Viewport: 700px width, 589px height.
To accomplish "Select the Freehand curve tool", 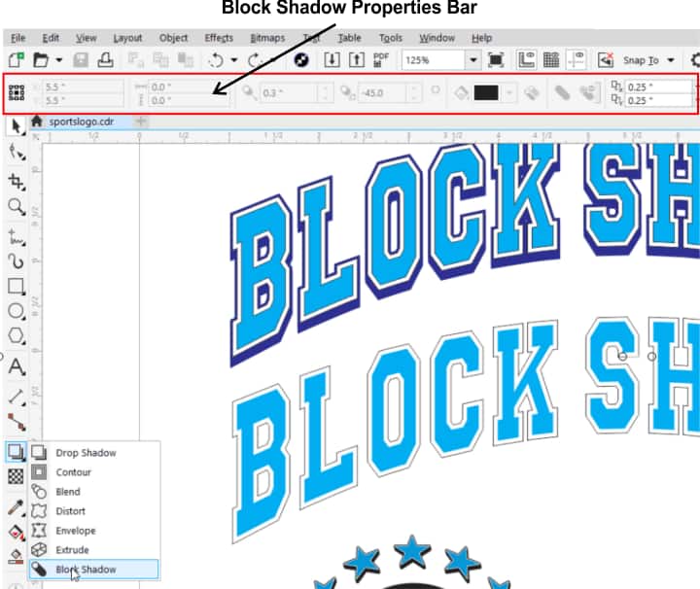I will (x=17, y=237).
